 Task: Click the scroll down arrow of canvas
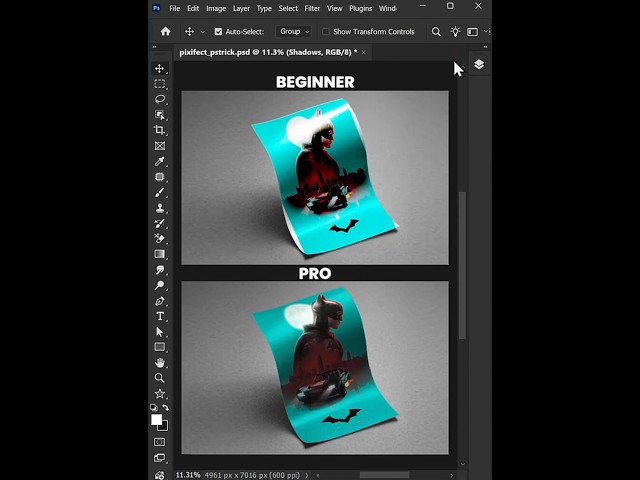462,464
